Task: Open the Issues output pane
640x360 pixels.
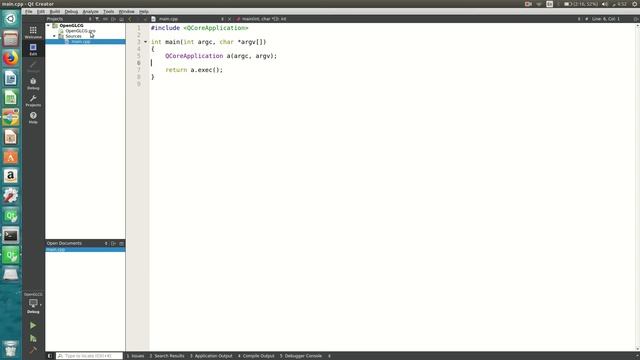Action: 135,356
